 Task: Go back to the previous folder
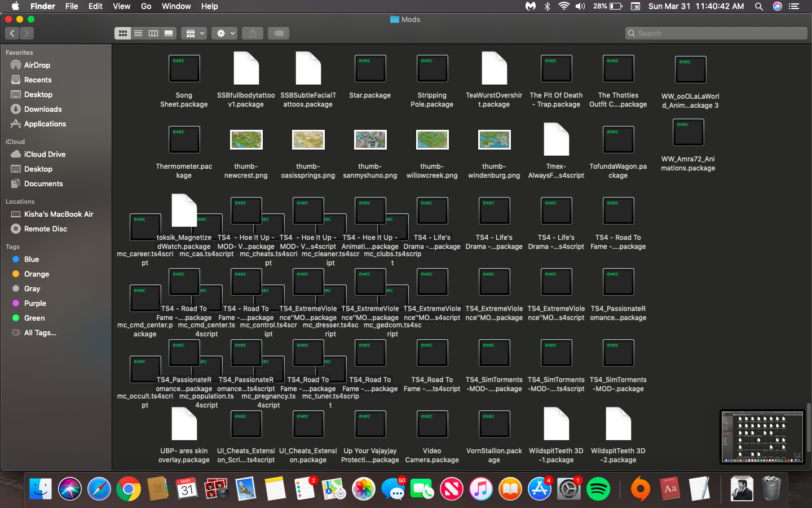pyautogui.click(x=12, y=33)
